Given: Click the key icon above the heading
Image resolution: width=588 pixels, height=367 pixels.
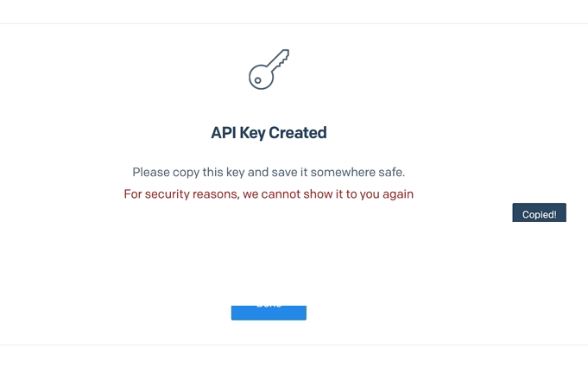Looking at the screenshot, I should click(269, 69).
